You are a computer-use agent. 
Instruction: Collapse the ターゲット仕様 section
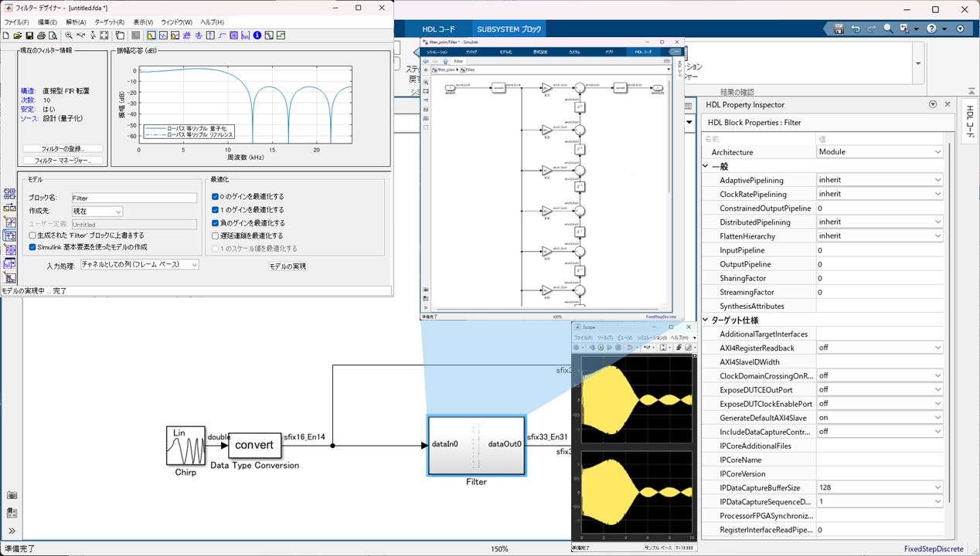706,320
